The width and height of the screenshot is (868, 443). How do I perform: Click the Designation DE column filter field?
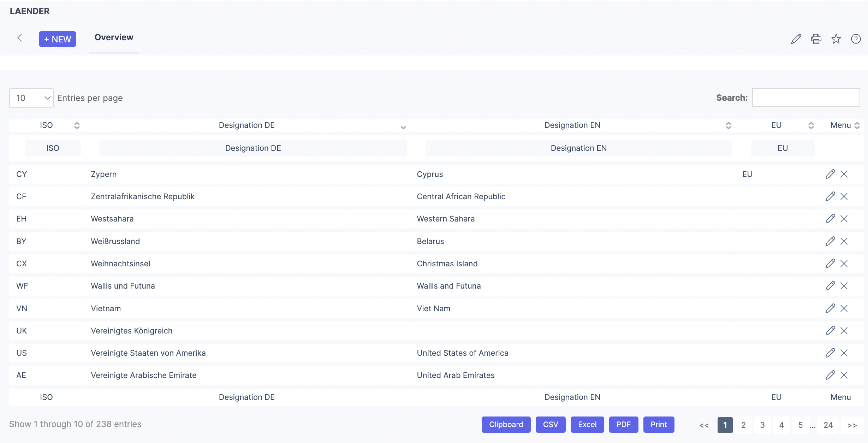pos(253,148)
